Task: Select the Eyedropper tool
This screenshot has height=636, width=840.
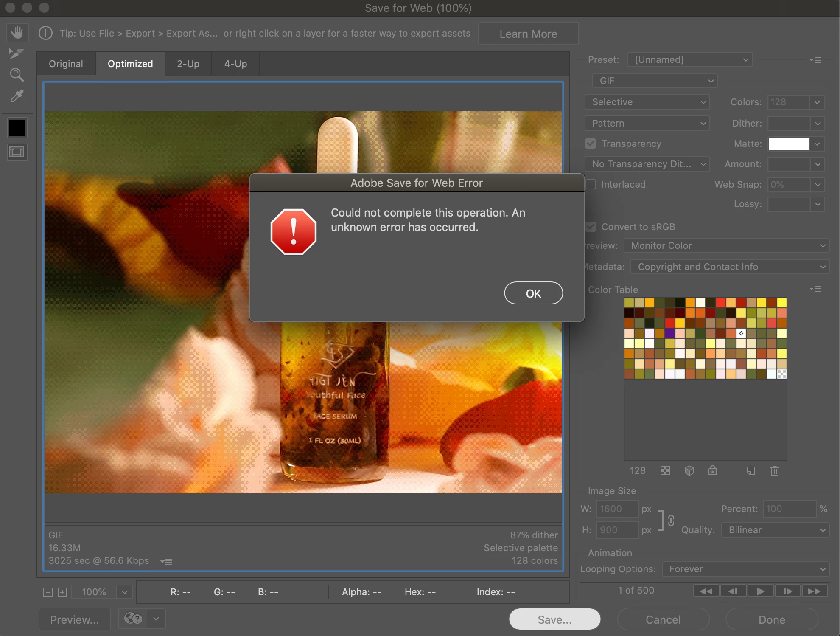Action: point(17,96)
